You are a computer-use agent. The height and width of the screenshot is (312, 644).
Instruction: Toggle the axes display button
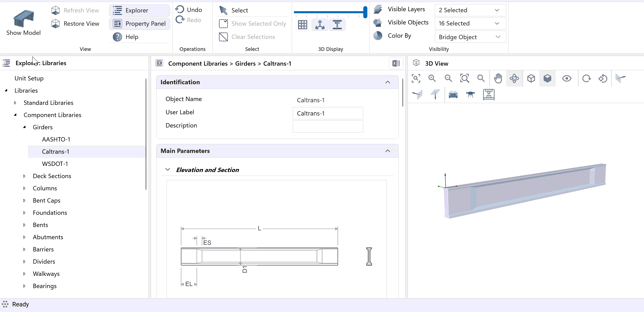coord(320,25)
